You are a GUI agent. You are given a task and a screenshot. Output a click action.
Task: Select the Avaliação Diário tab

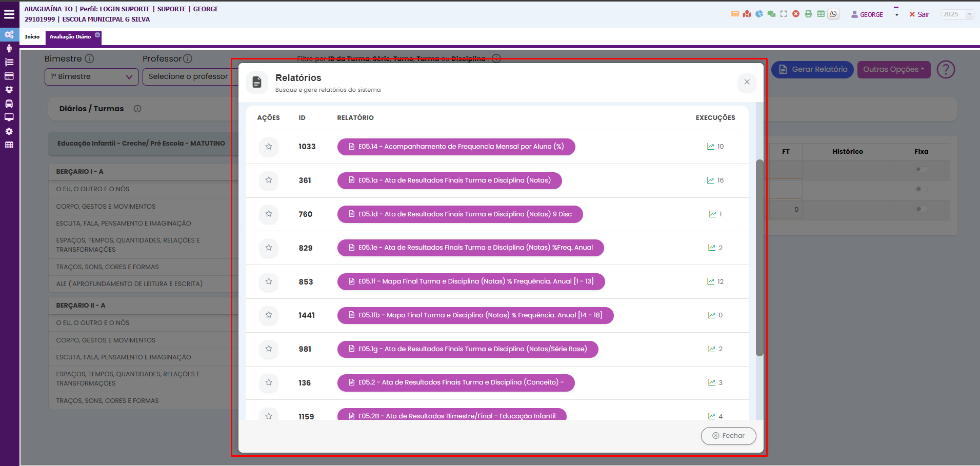click(70, 37)
